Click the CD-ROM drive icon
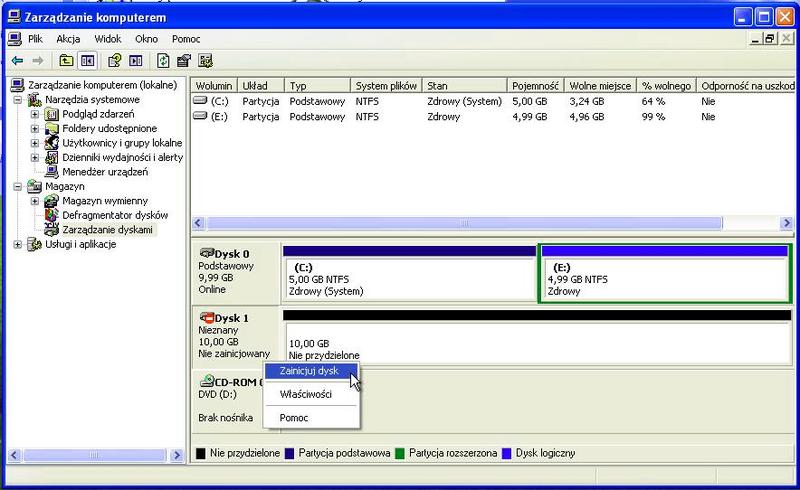 coord(206,381)
